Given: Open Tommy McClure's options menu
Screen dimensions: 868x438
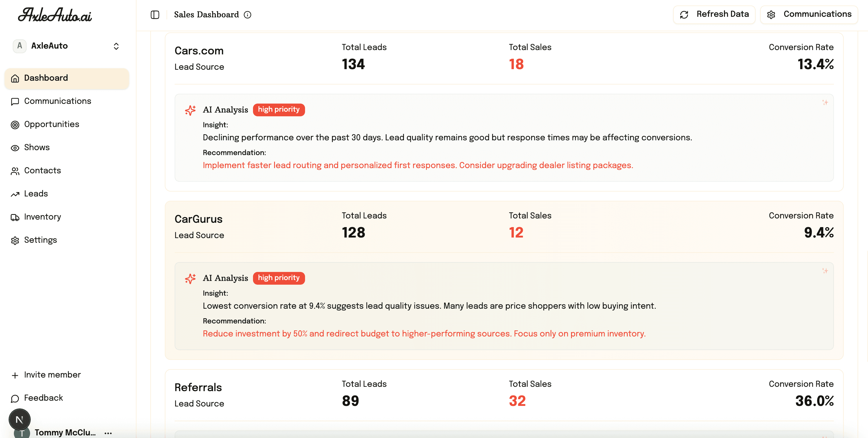Looking at the screenshot, I should [x=108, y=433].
